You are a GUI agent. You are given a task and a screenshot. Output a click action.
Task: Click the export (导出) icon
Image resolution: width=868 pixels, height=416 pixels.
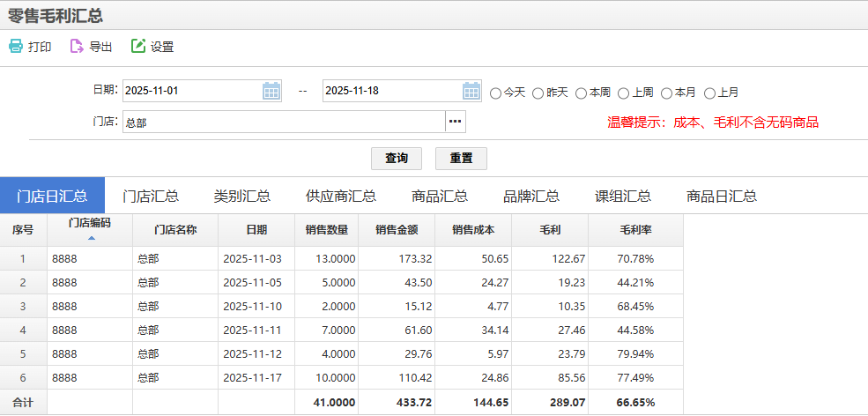[x=78, y=47]
